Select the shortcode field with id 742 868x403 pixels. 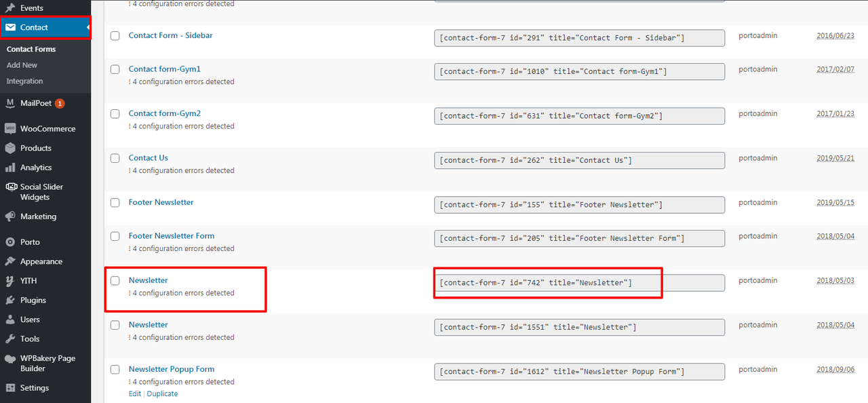point(579,283)
